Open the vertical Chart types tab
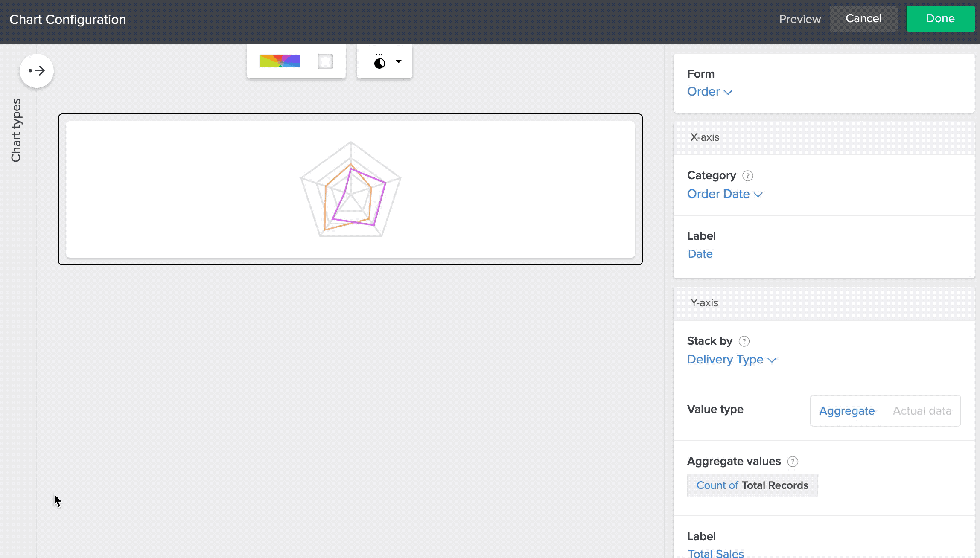This screenshot has height=558, width=980. pyautogui.click(x=16, y=130)
